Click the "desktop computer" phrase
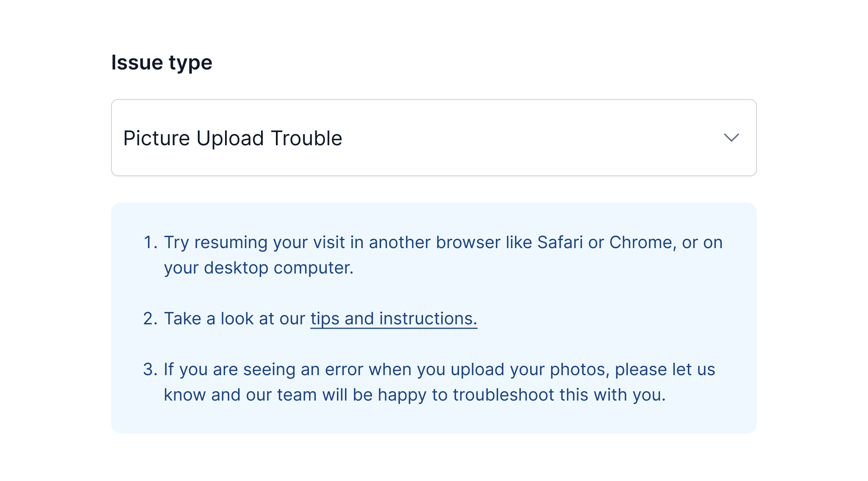 [x=278, y=268]
